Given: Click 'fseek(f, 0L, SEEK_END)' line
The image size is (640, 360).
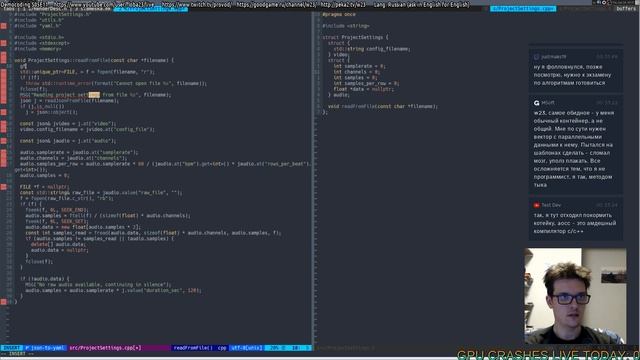Looking at the screenshot, I should pos(56,210).
